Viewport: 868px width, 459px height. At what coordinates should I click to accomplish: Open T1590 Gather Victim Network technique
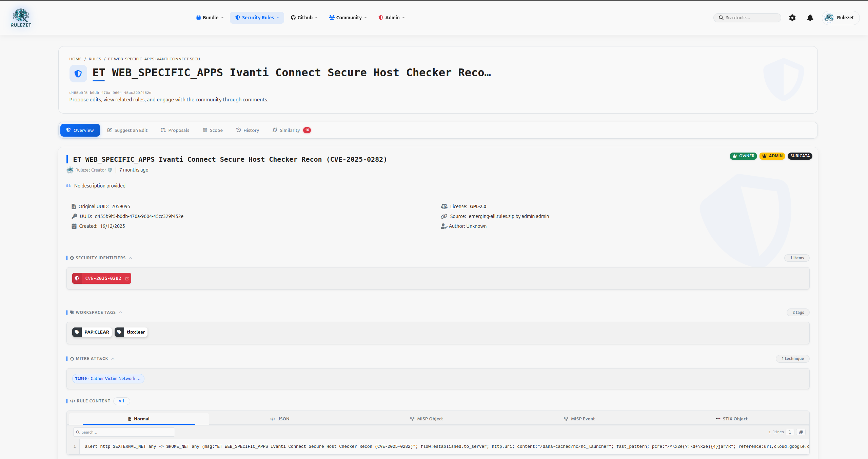tap(108, 379)
